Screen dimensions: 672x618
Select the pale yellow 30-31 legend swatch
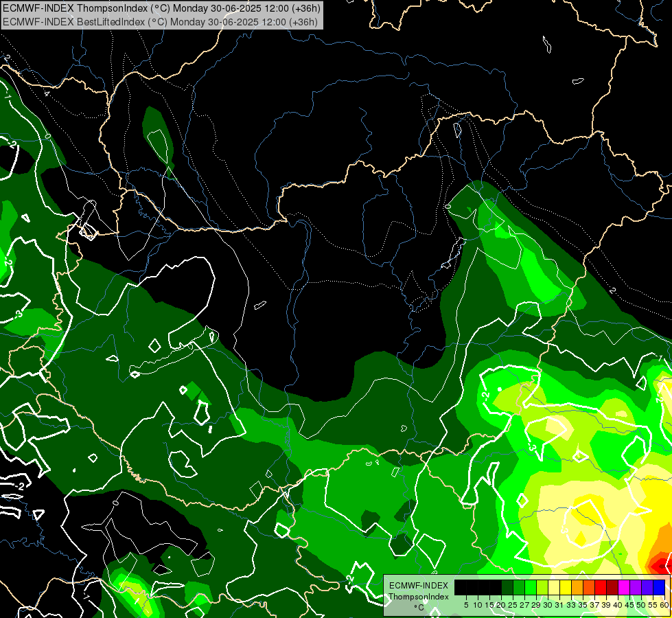(554, 587)
